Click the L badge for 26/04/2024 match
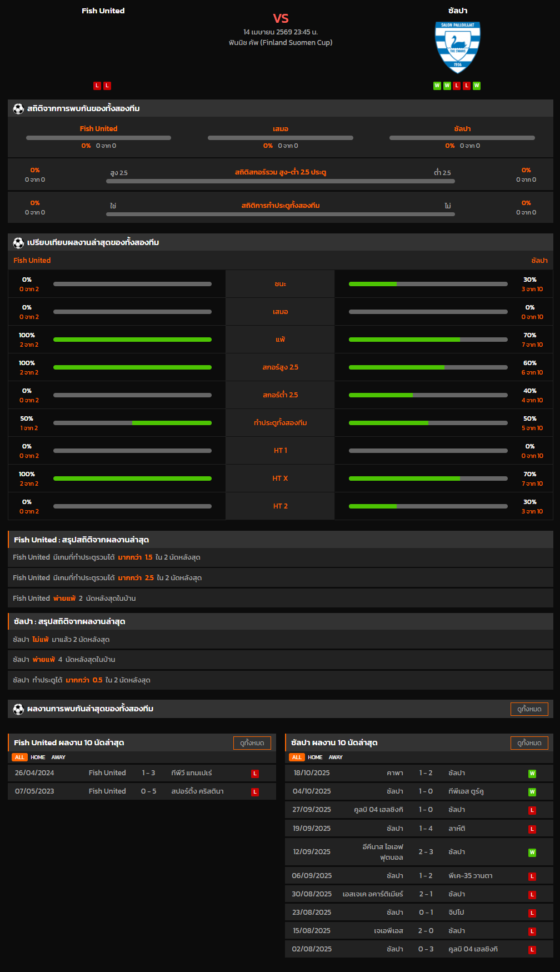560x972 pixels. click(x=254, y=773)
